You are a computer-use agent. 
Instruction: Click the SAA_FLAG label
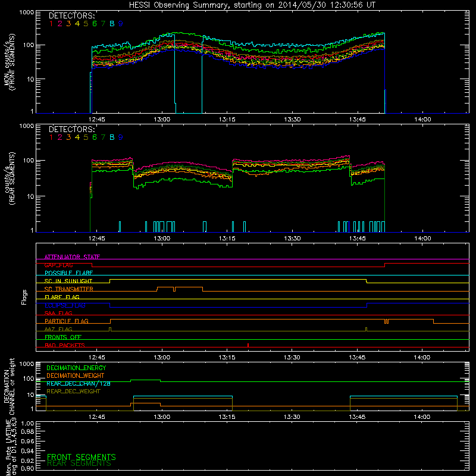pos(58,313)
